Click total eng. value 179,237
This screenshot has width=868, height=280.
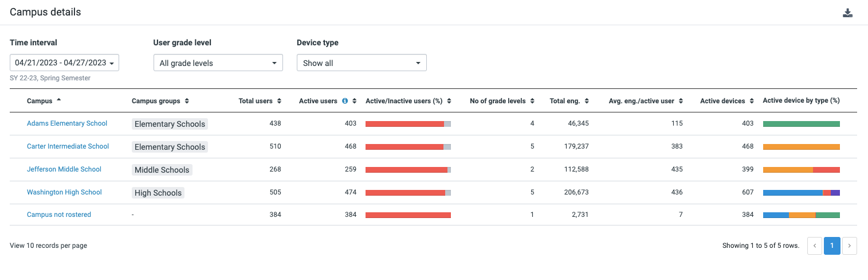pyautogui.click(x=576, y=146)
